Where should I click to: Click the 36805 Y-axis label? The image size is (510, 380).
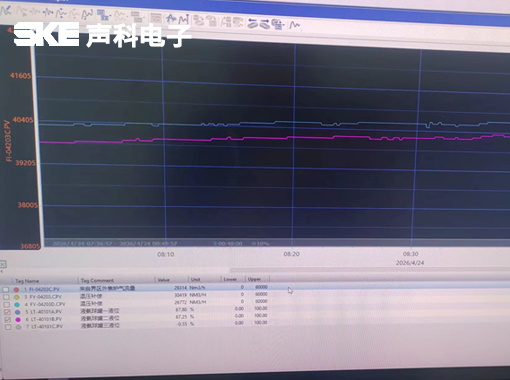point(30,246)
